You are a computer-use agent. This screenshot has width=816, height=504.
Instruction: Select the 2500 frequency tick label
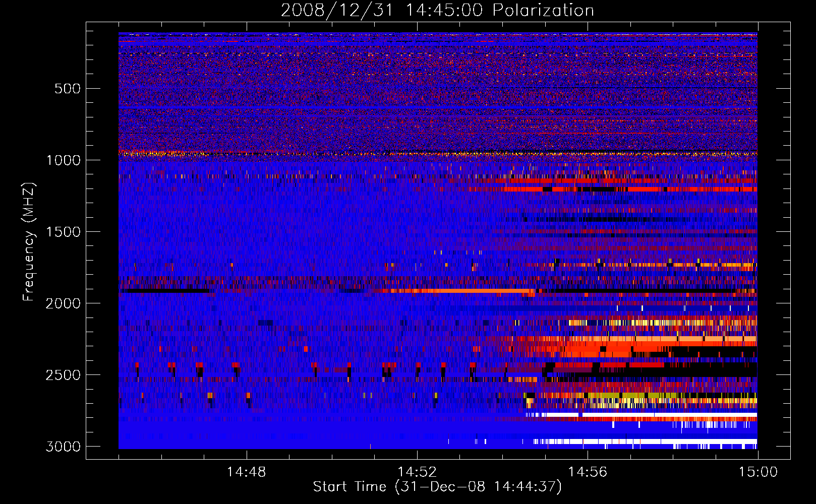[x=63, y=375]
